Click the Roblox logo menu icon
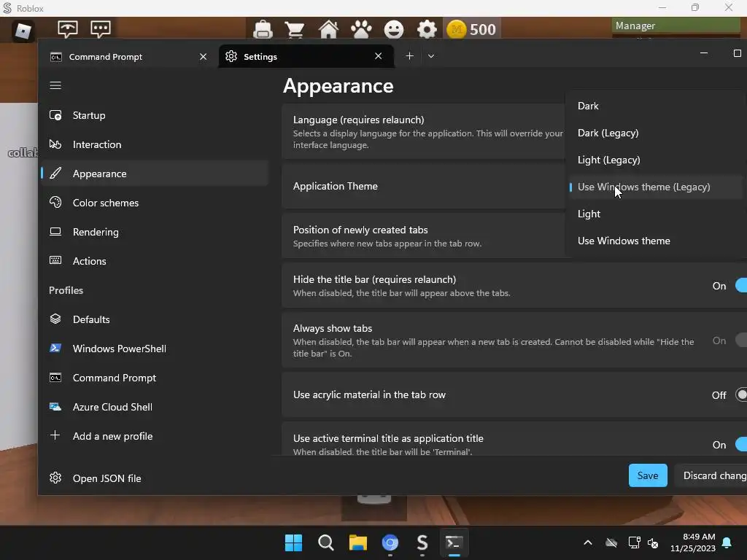 pyautogui.click(x=23, y=31)
